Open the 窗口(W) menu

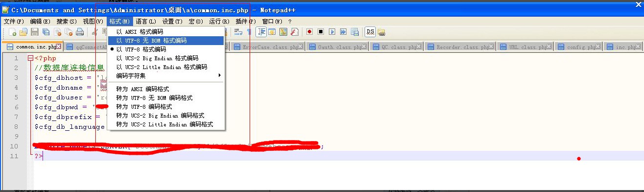point(272,22)
